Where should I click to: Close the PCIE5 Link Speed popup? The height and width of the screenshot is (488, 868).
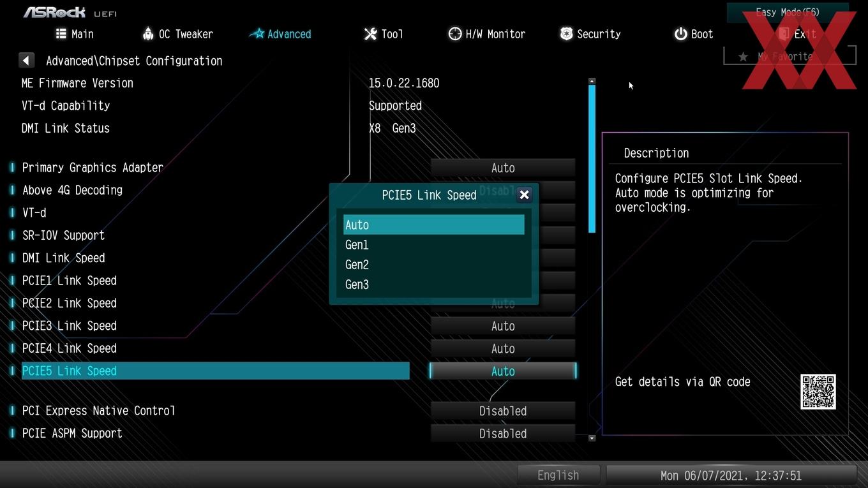(524, 195)
